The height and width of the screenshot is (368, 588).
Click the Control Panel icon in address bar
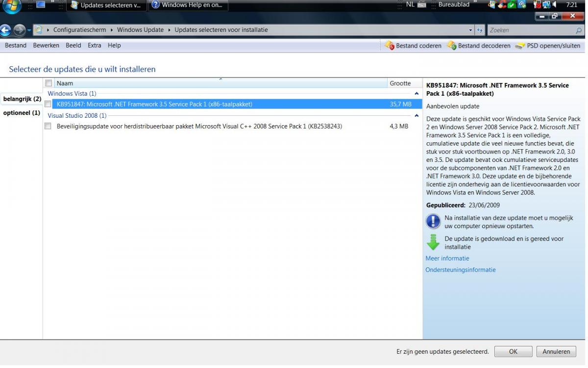tap(38, 30)
